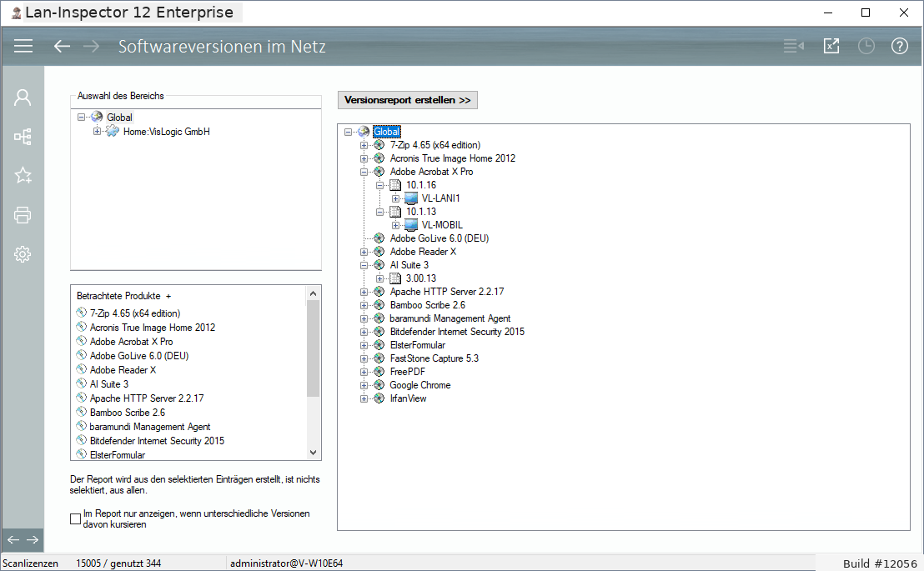This screenshot has width=924, height=571.
Task: Open the help question mark icon
Action: [899, 46]
